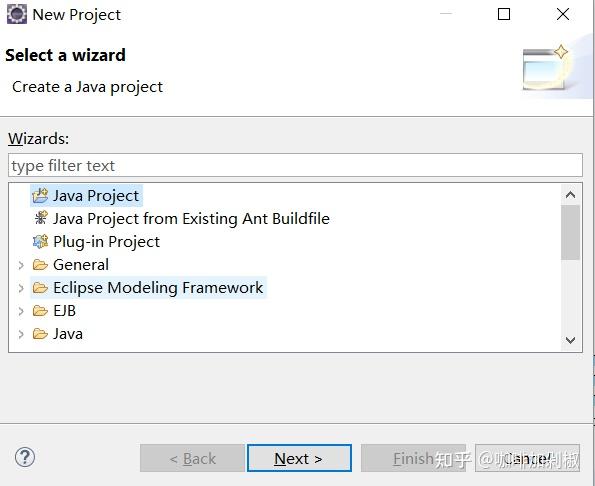Click the wizard list scroll up arrow
595x486 pixels.
(x=570, y=195)
